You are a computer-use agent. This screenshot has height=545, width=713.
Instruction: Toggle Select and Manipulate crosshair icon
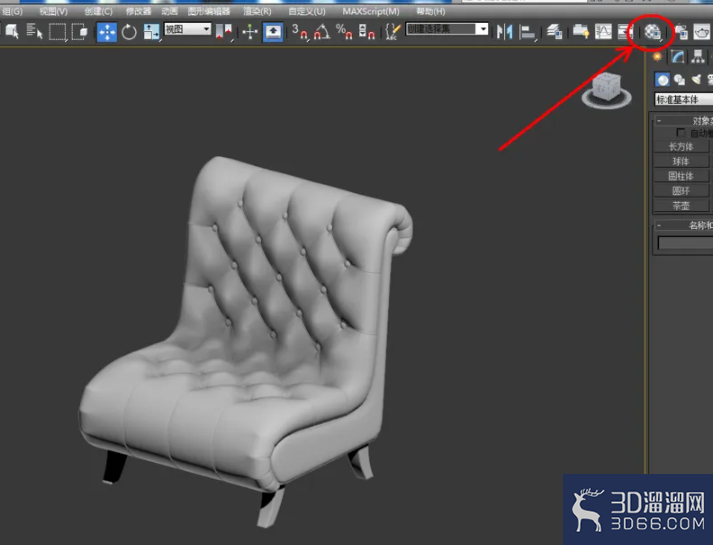click(x=250, y=32)
